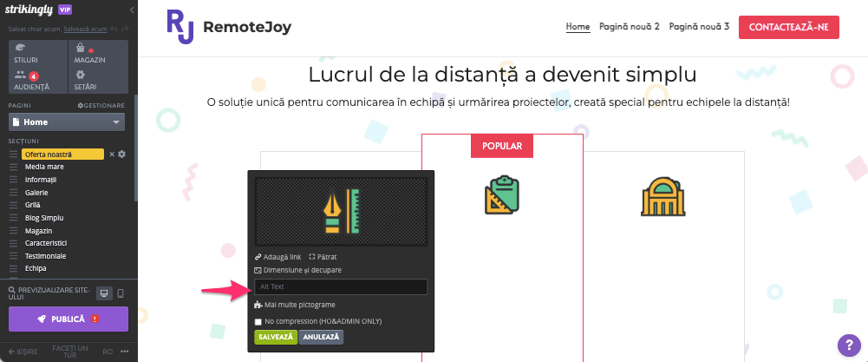Click Previzualizare site-ului preview link
The height and width of the screenshot is (362, 868).
tap(48, 293)
